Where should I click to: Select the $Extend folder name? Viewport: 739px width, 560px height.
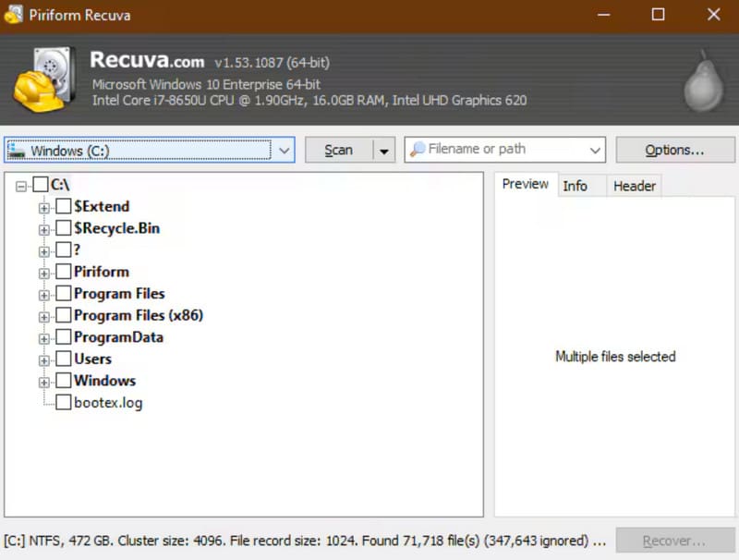tap(102, 206)
